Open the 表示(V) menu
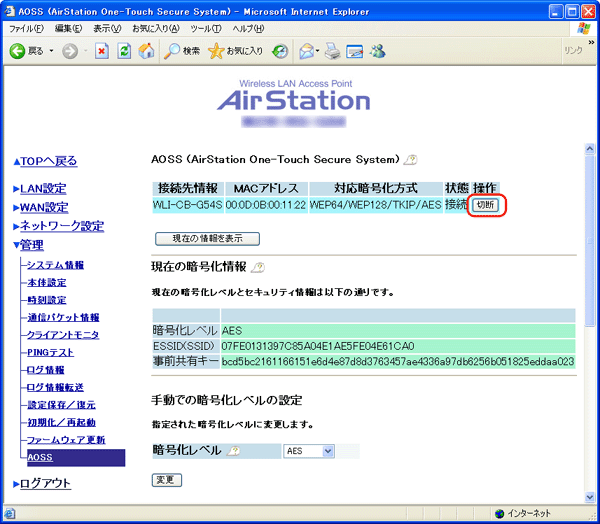Viewport: 600px width, 524px height. [107, 29]
